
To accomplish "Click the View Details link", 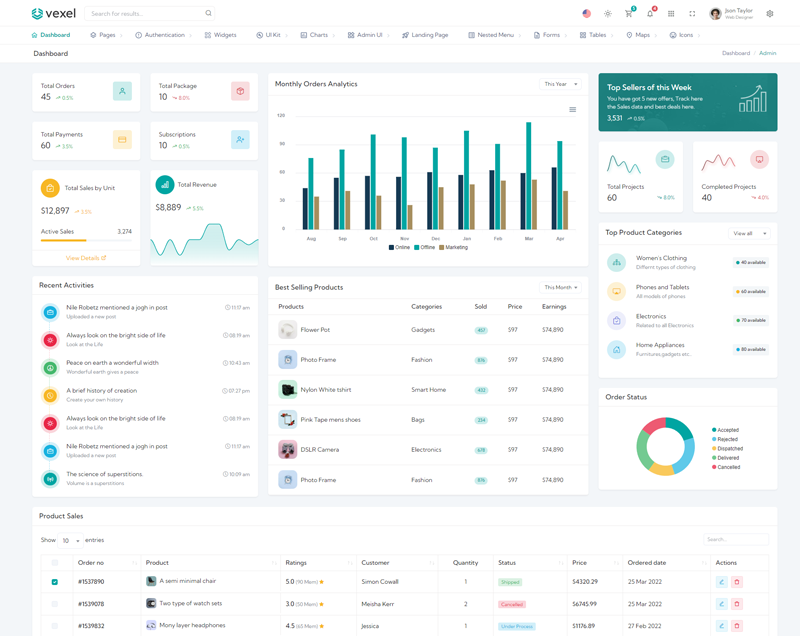I will pyautogui.click(x=85, y=258).
